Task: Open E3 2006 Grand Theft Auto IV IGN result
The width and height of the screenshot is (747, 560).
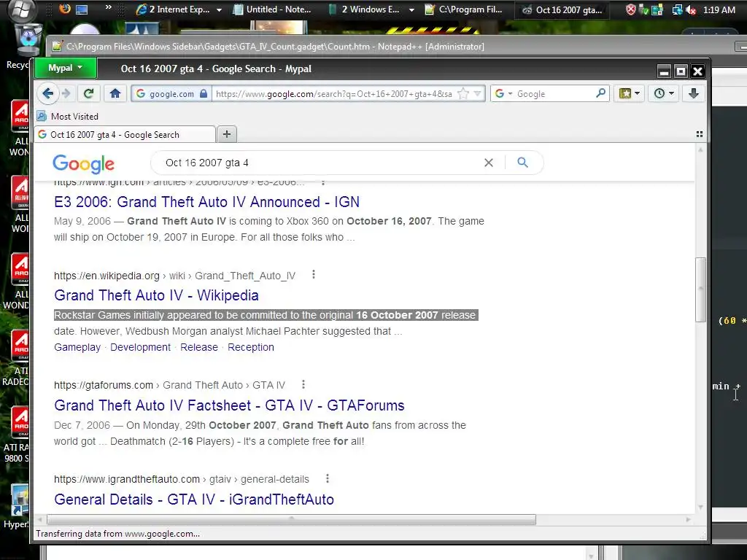Action: click(x=206, y=202)
